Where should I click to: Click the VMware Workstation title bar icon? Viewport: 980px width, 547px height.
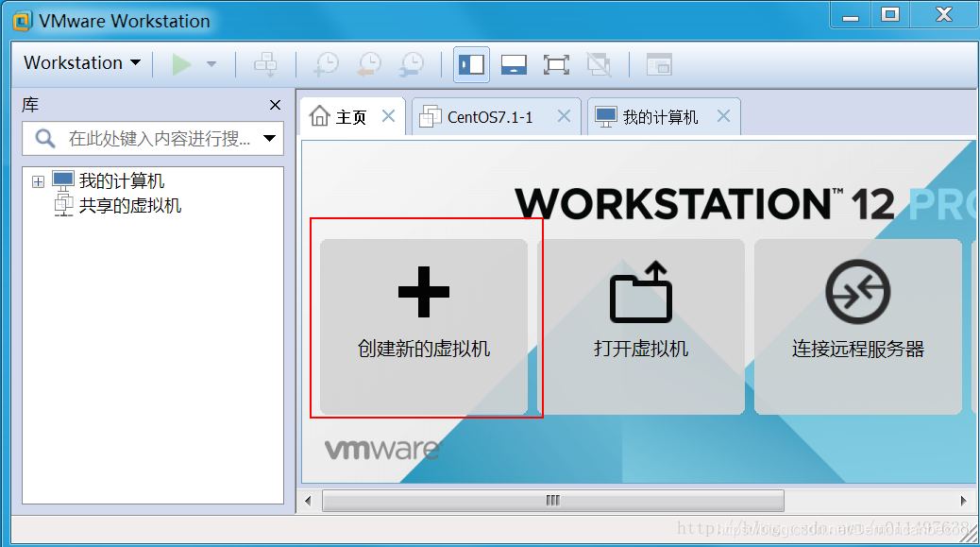pyautogui.click(x=23, y=21)
